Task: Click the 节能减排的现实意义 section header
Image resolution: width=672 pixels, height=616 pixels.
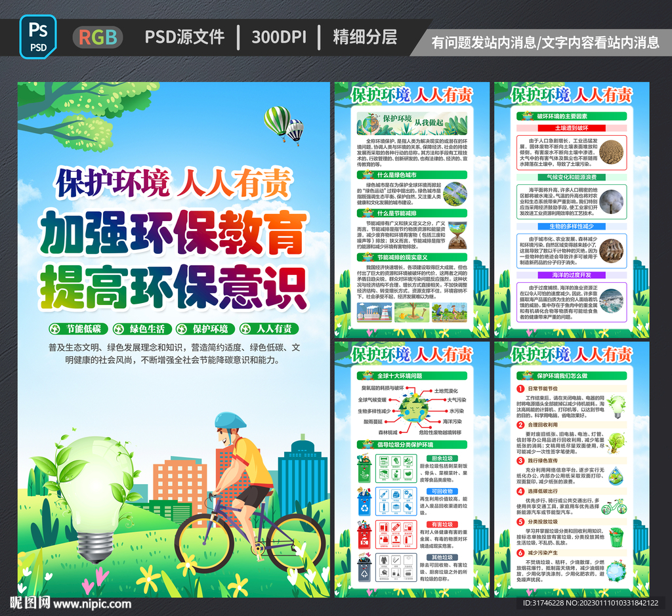Action: 412,257
